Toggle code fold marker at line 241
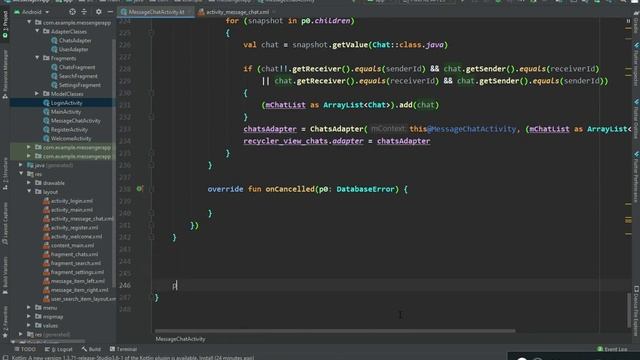This screenshot has width=640, height=360. pyautogui.click(x=151, y=225)
